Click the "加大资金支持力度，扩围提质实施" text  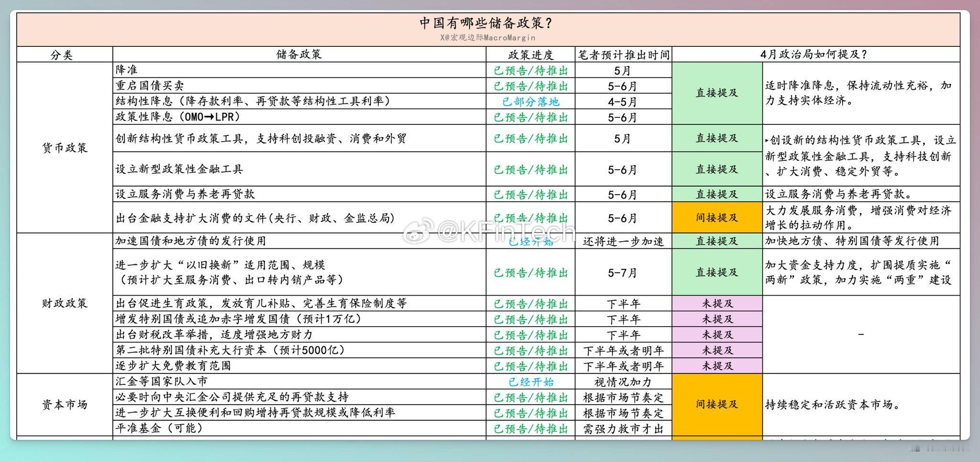click(858, 272)
